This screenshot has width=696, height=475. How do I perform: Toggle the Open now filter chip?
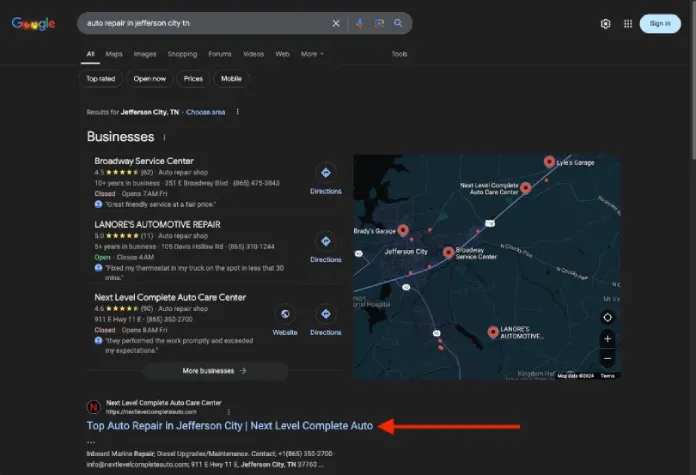point(150,79)
